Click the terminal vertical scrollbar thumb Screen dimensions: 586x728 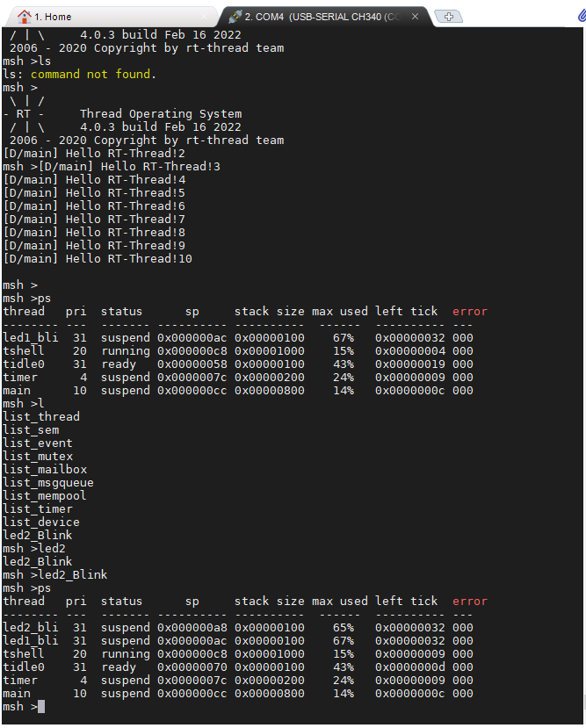pos(581,694)
